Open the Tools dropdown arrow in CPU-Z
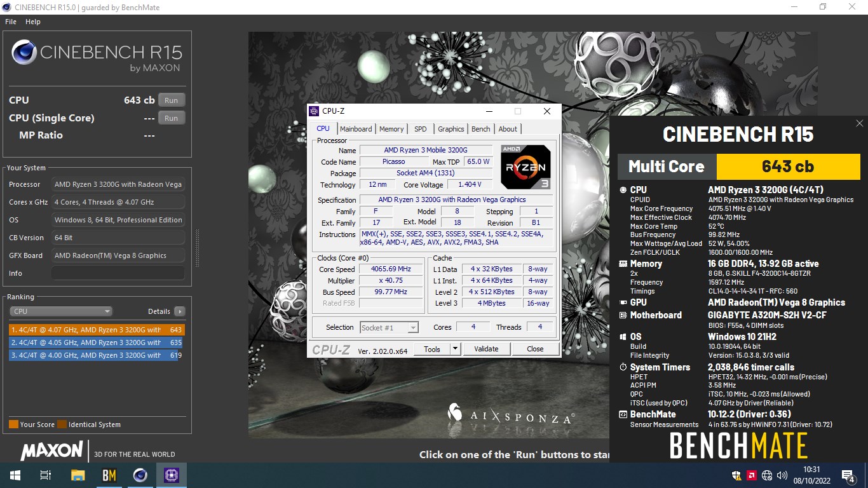This screenshot has height=488, width=868. point(455,349)
